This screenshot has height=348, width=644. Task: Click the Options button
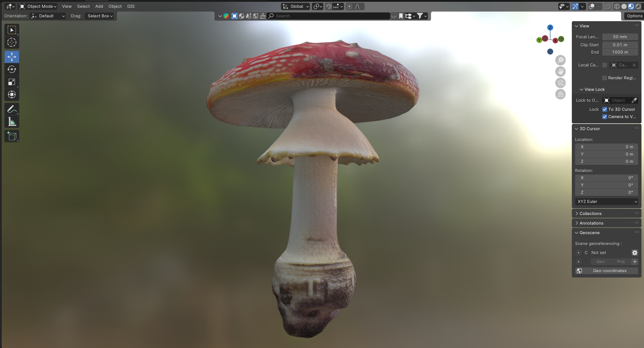[634, 16]
